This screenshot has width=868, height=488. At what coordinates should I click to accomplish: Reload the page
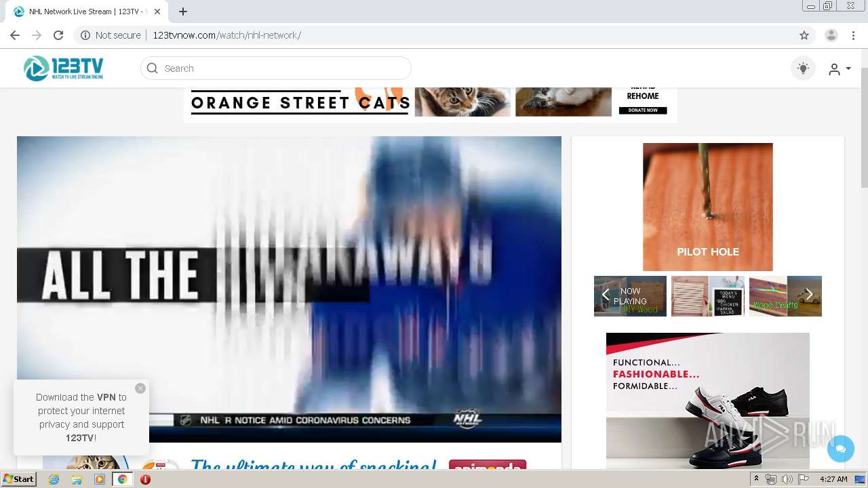tap(58, 35)
